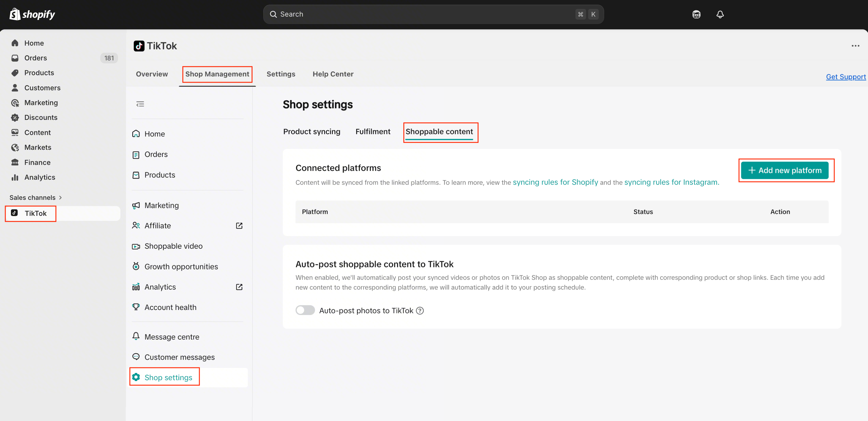This screenshot has width=868, height=421.
Task: Click the Affiliate external link icon
Action: click(239, 226)
